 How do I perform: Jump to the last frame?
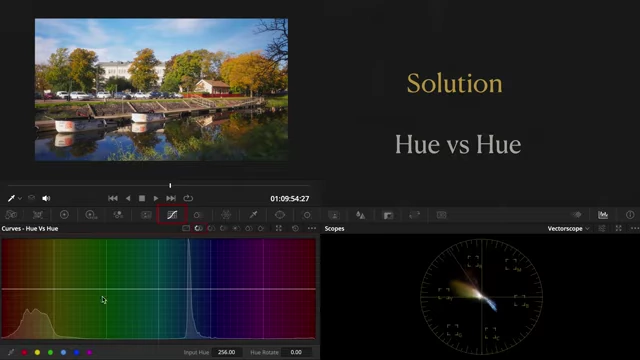pyautogui.click(x=171, y=198)
